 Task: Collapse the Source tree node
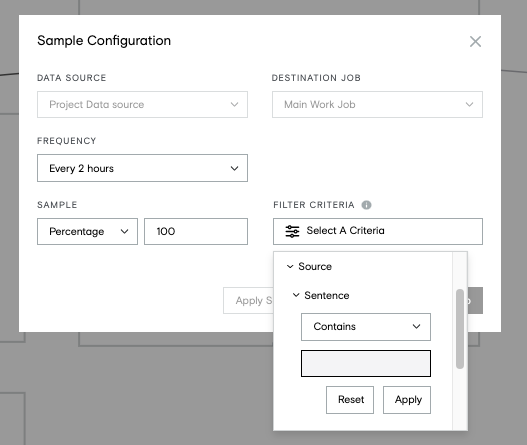(290, 267)
